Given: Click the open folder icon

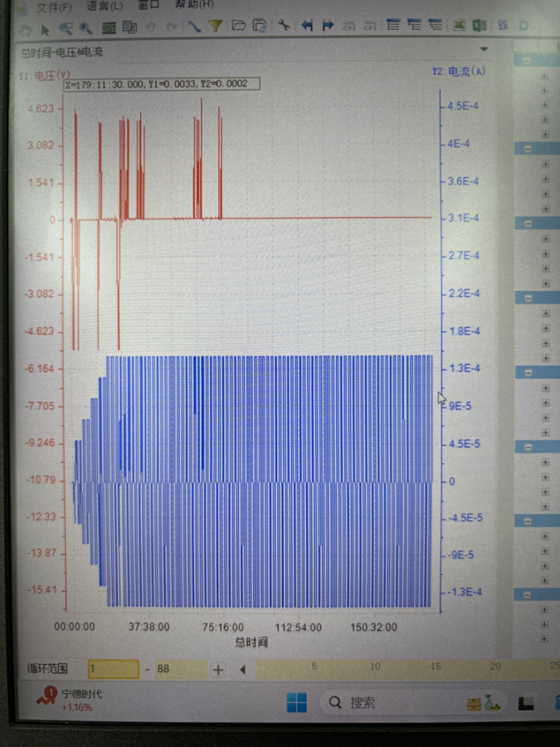Looking at the screenshot, I should (239, 25).
